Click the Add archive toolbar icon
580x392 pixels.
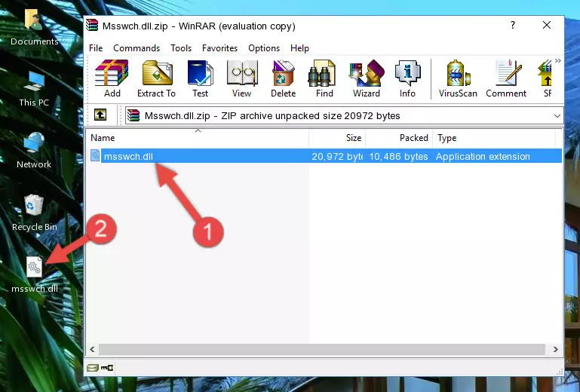[112, 78]
